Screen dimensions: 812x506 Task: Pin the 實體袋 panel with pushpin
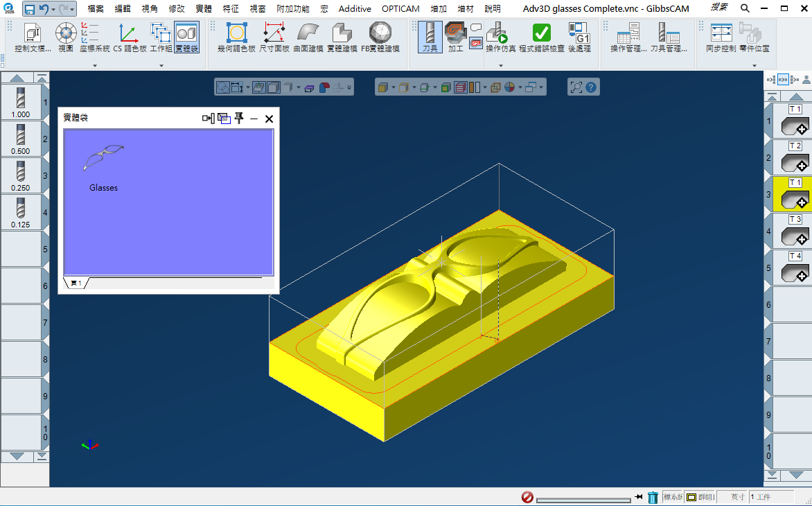(x=239, y=119)
